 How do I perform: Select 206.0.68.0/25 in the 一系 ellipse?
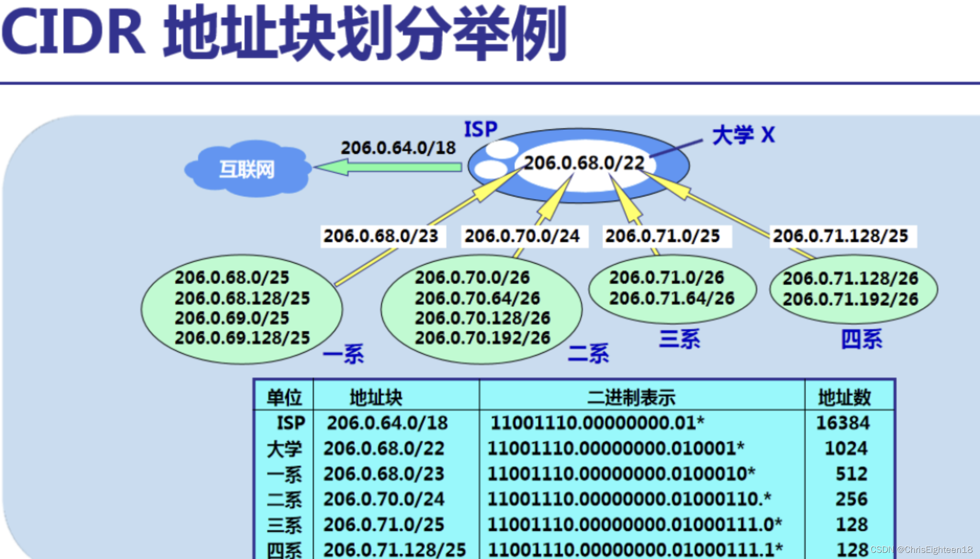point(232,278)
